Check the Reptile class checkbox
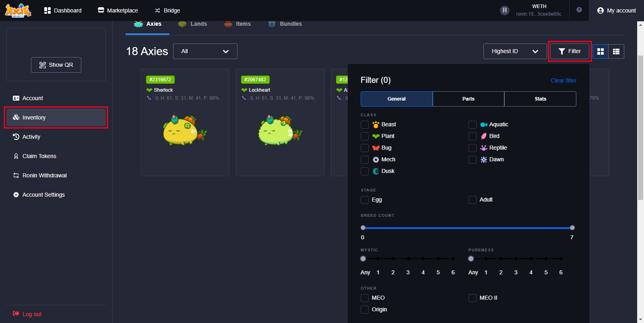The height and width of the screenshot is (323, 644). tap(473, 148)
